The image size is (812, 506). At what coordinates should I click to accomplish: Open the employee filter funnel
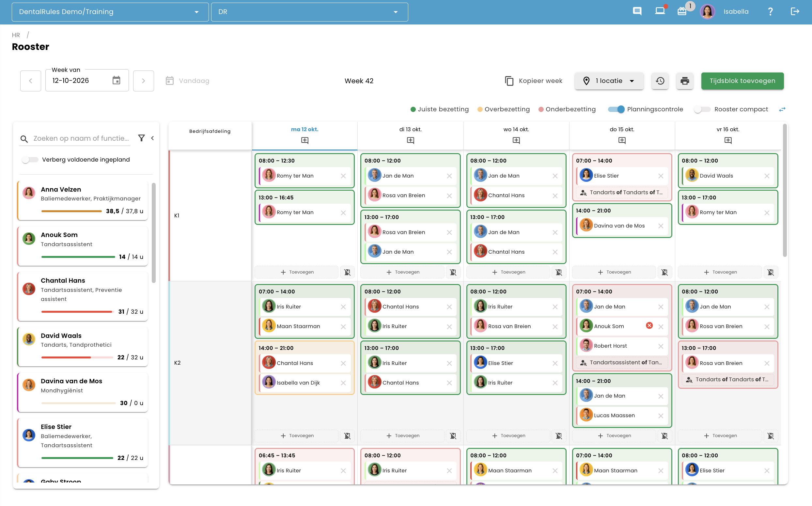[142, 138]
